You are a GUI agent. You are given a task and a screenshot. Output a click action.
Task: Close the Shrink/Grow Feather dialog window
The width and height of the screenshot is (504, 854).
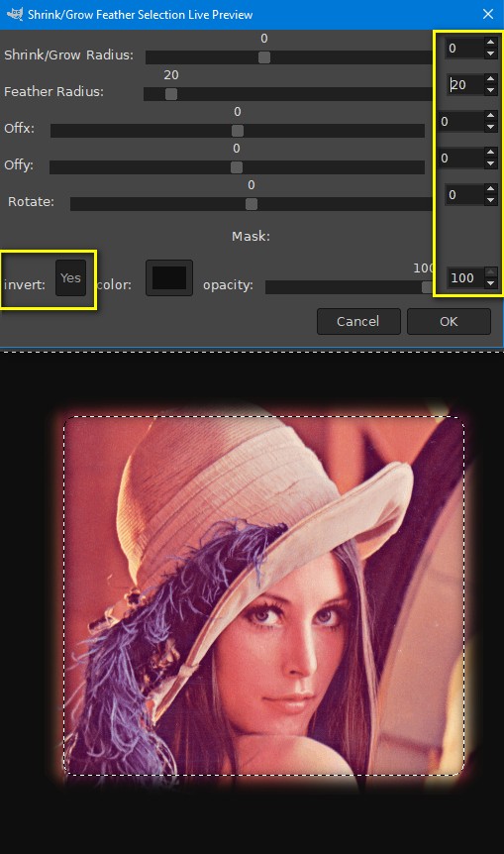[488, 14]
